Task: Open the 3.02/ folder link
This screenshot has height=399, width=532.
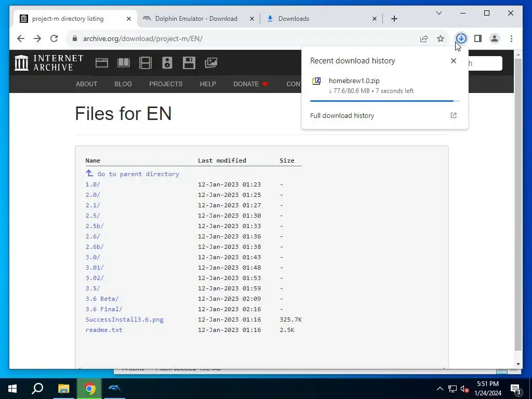Action: [x=95, y=278]
